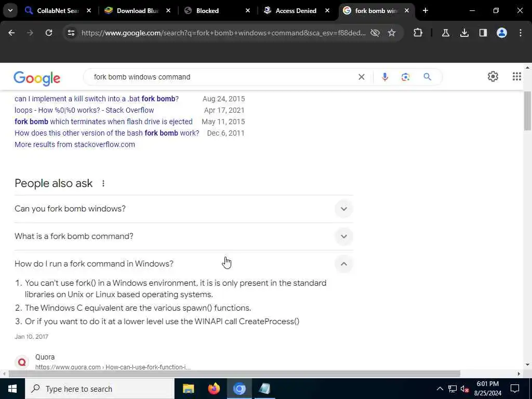Go to Google homepage via the logo

click(x=37, y=78)
